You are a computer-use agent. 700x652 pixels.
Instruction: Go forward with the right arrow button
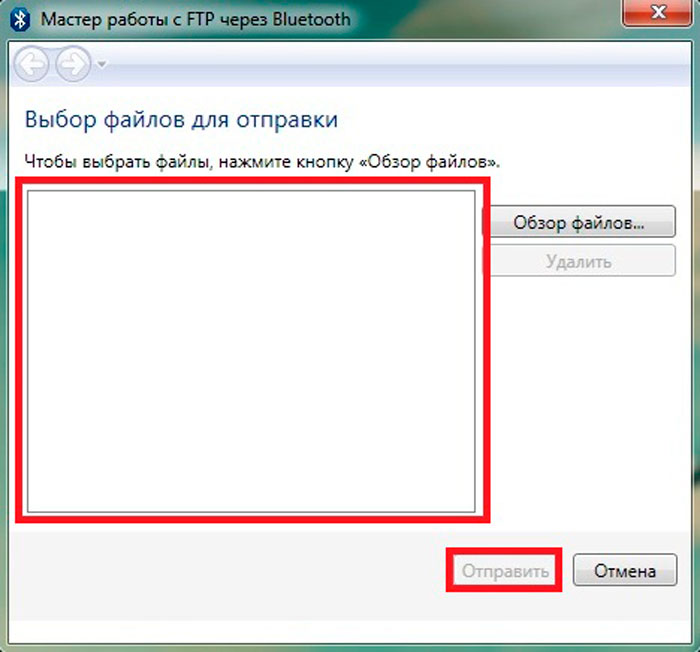[73, 64]
